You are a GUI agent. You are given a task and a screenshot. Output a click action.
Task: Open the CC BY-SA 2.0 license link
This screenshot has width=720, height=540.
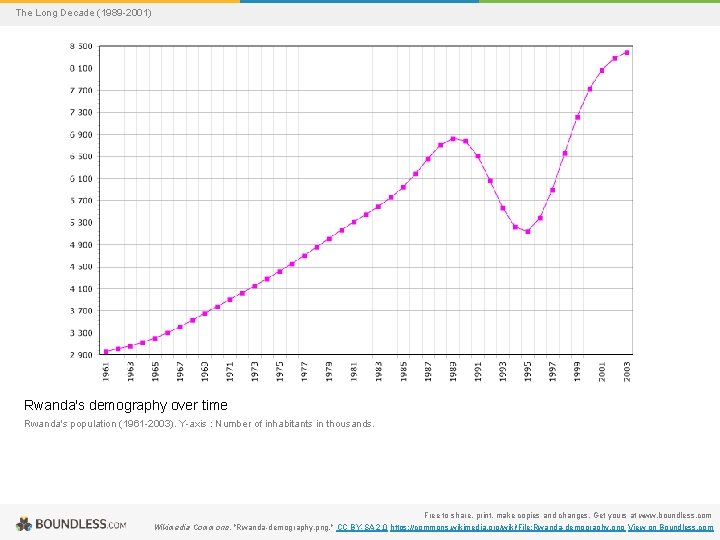coord(362,528)
